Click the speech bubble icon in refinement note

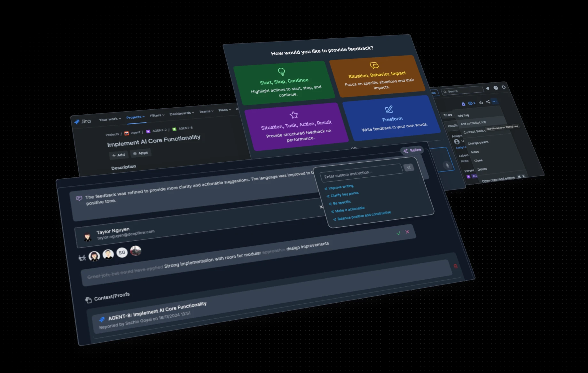coord(79,198)
